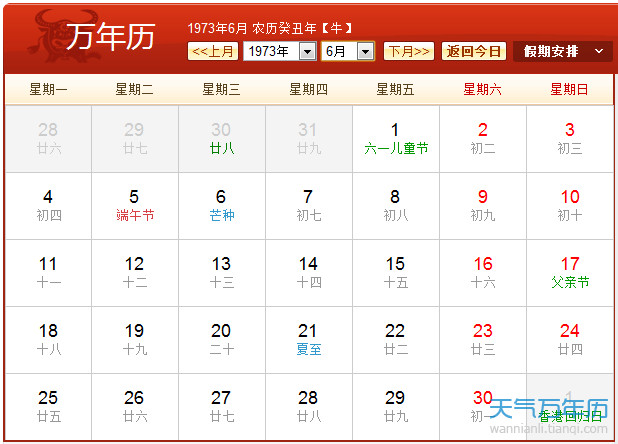Click the 星期二 column header
The height and width of the screenshot is (444, 618).
(135, 89)
